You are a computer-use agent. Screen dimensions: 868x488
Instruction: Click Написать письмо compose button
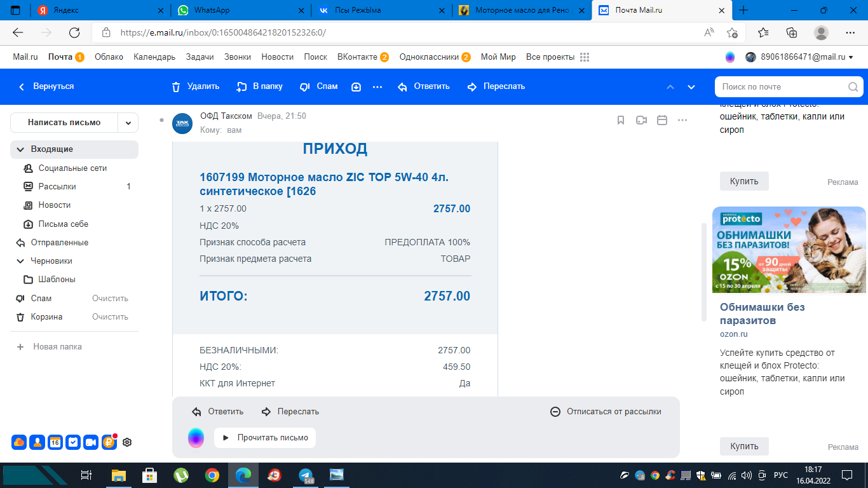point(64,123)
